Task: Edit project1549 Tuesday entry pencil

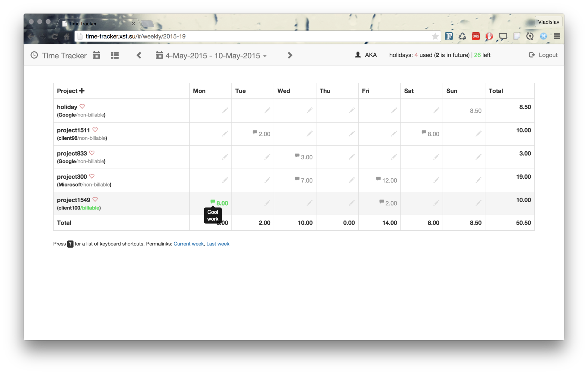Action: (267, 203)
